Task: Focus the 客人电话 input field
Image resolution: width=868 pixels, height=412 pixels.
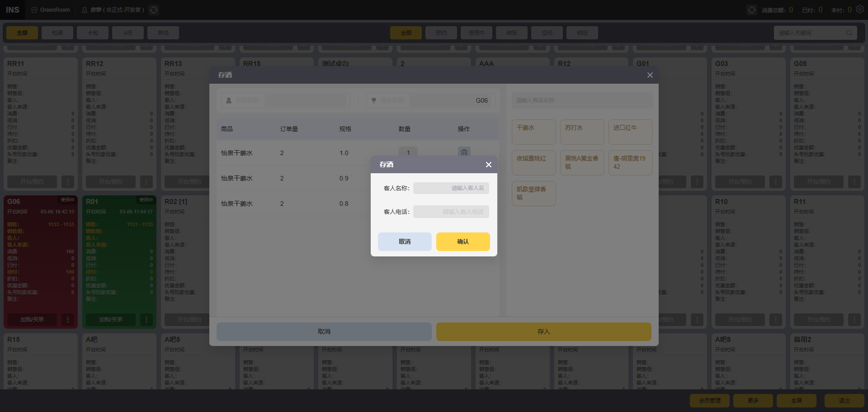Action: coord(451,212)
